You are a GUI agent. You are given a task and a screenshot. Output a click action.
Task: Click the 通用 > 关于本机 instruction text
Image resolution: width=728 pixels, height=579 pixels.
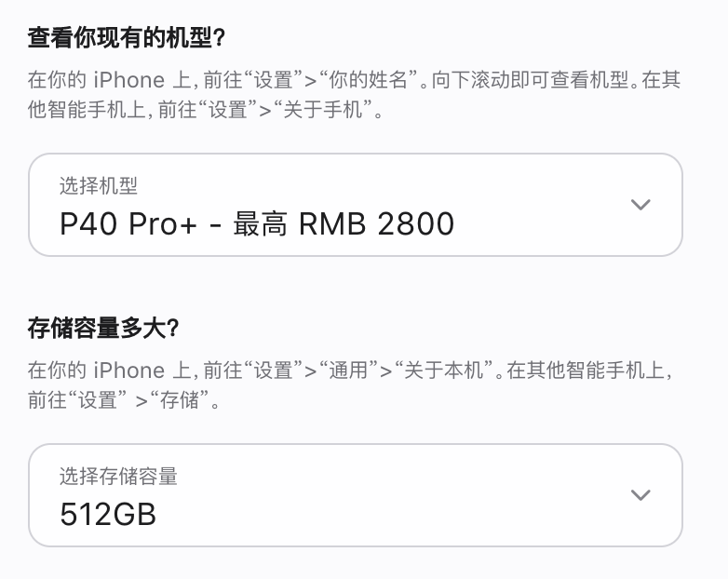click(266, 370)
